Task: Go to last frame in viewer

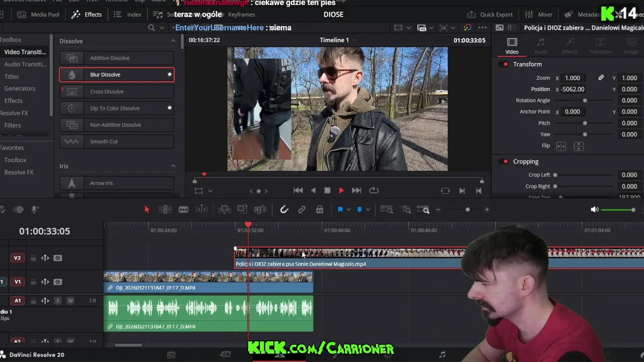Action: coord(356,191)
